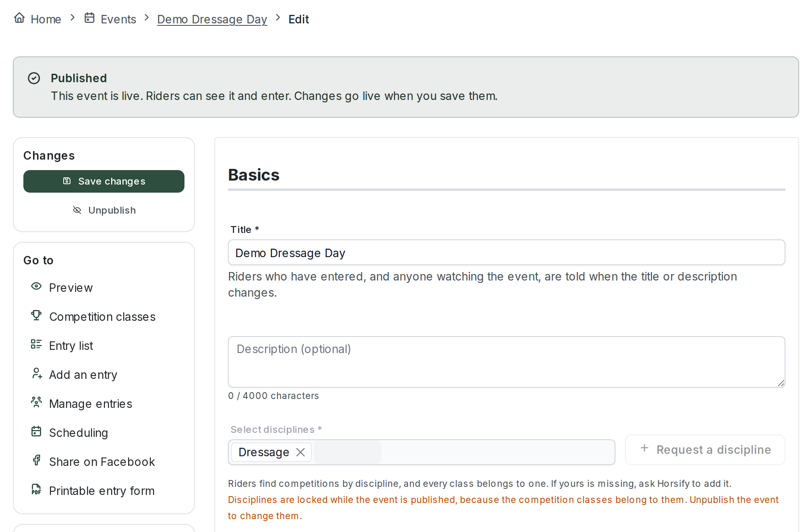This screenshot has height=532, width=812.
Task: Click the Facebook icon for Share on Facebook
Action: pos(36,461)
